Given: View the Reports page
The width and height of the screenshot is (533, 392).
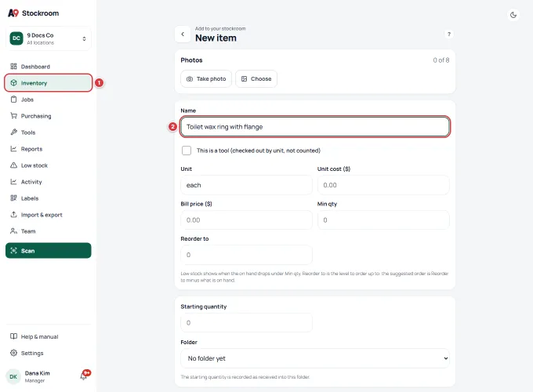Looking at the screenshot, I should tap(49, 149).
